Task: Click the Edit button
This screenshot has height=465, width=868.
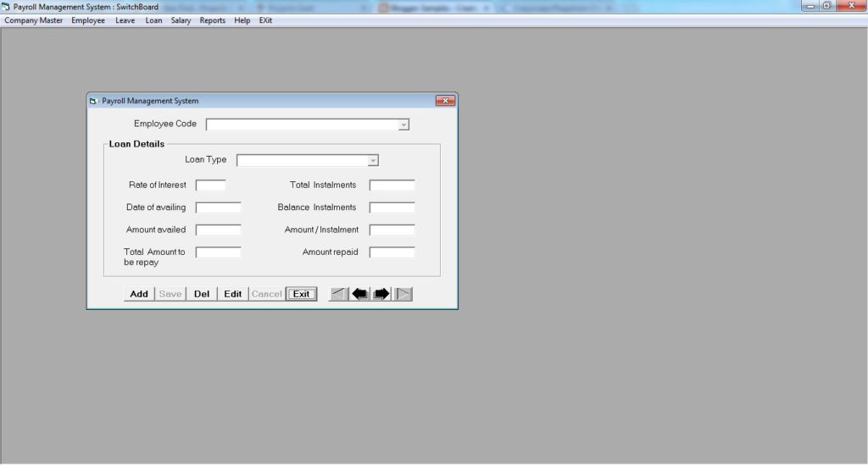Action: [x=232, y=294]
